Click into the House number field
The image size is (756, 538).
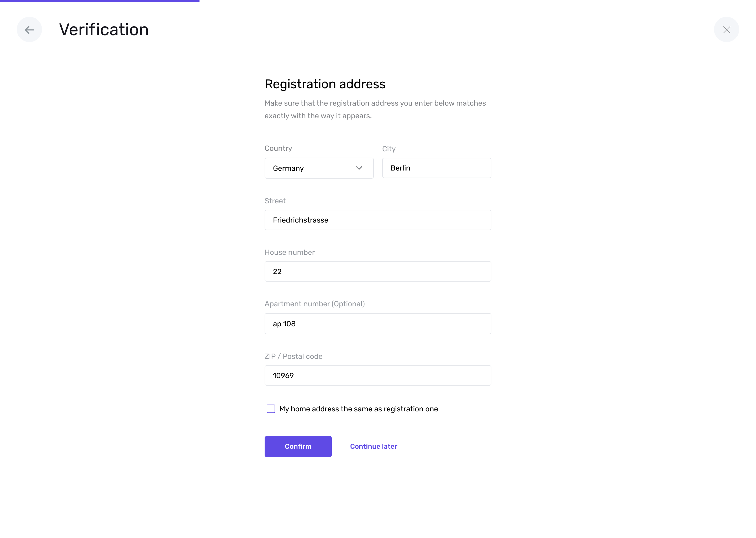click(x=378, y=271)
